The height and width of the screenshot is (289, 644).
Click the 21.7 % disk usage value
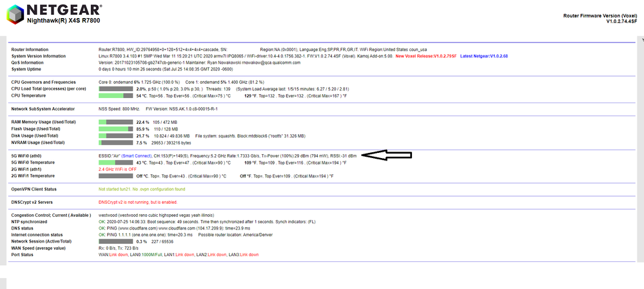pos(142,135)
